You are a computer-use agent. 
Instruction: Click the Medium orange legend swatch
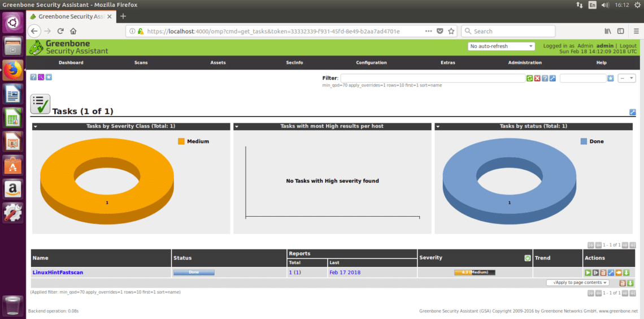click(181, 141)
